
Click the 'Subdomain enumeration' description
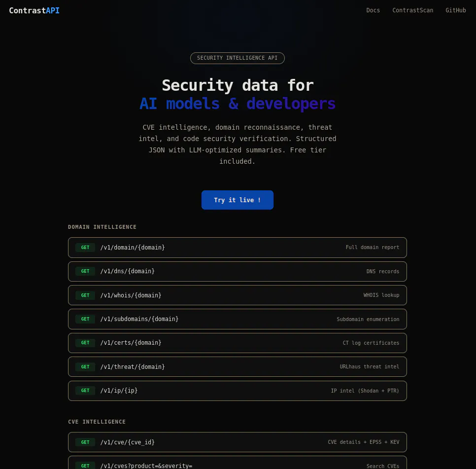coord(368,319)
